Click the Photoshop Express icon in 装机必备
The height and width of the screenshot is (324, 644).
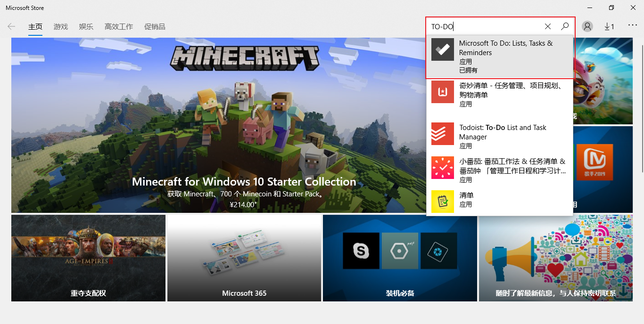(x=439, y=251)
